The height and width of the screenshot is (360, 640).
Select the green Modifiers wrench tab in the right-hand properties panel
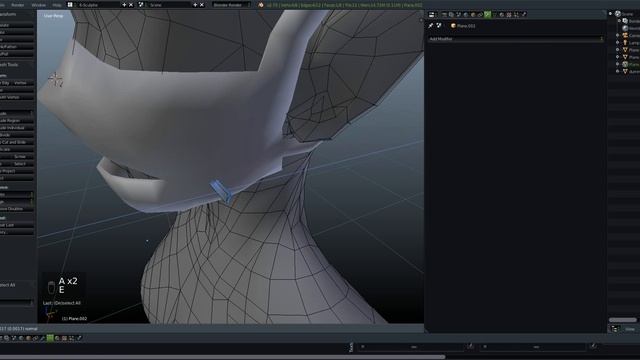click(487, 15)
